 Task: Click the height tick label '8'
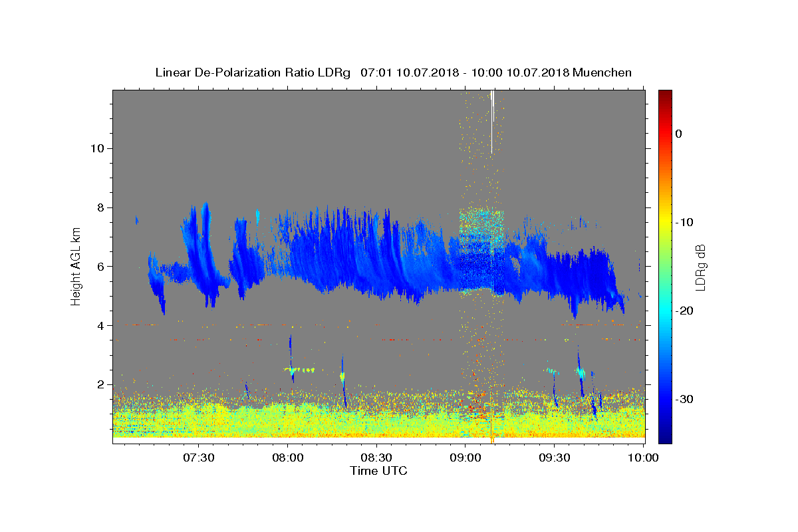99,207
